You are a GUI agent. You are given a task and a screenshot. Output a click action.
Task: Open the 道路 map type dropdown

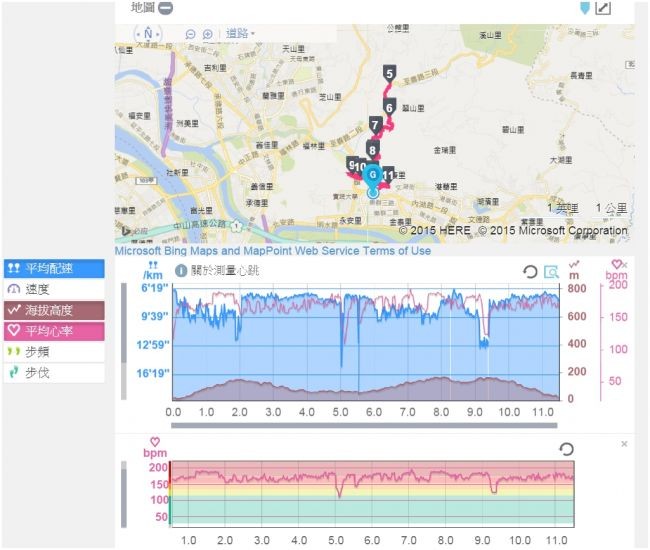point(240,34)
